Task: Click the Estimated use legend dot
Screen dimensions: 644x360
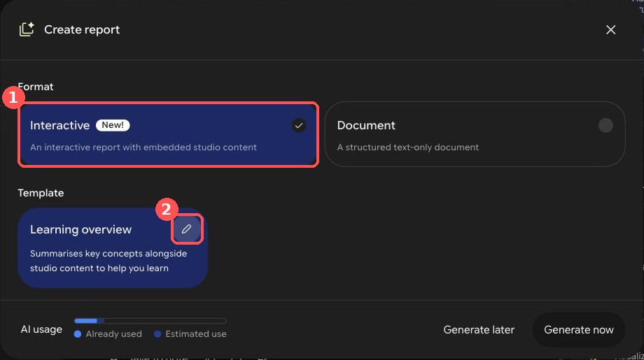Action: pos(157,334)
